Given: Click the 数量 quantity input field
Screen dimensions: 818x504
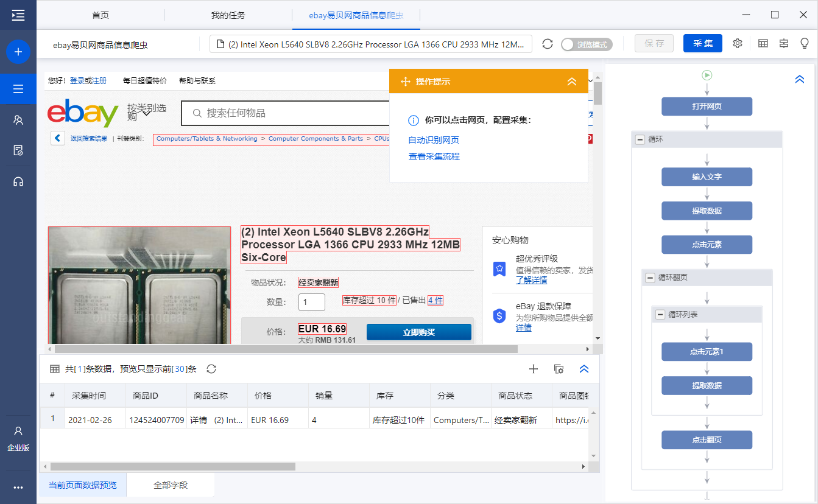Looking at the screenshot, I should point(312,302).
